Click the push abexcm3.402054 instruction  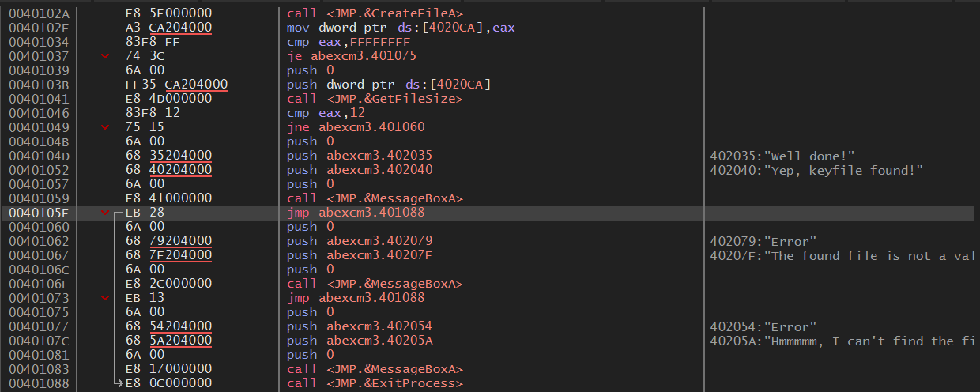click(360, 326)
